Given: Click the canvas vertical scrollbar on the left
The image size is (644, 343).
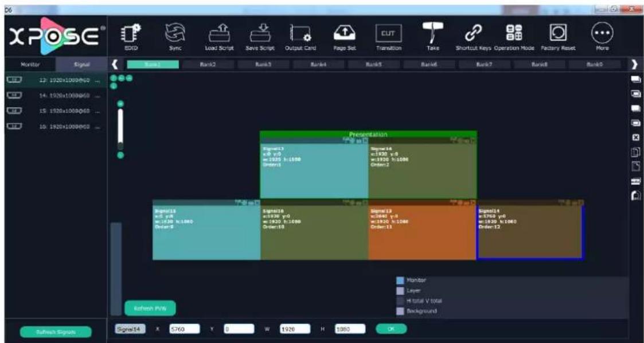Looking at the screenshot, I should point(116,268).
